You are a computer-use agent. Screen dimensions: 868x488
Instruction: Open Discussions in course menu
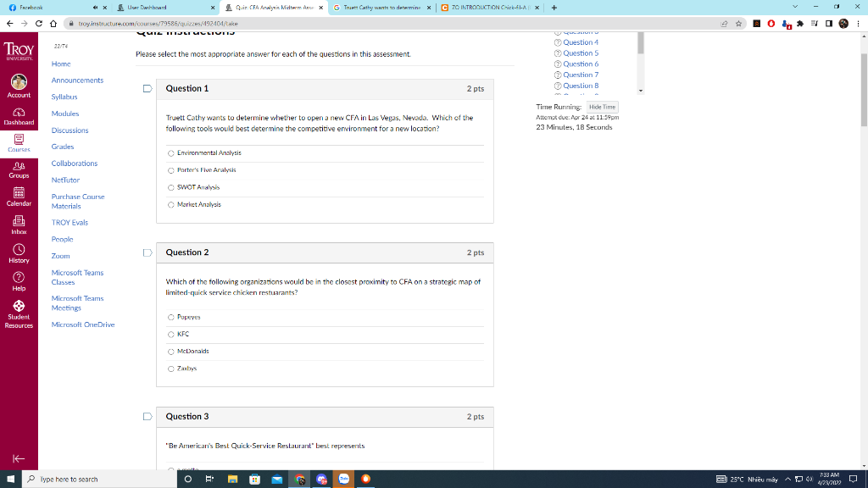click(70, 130)
